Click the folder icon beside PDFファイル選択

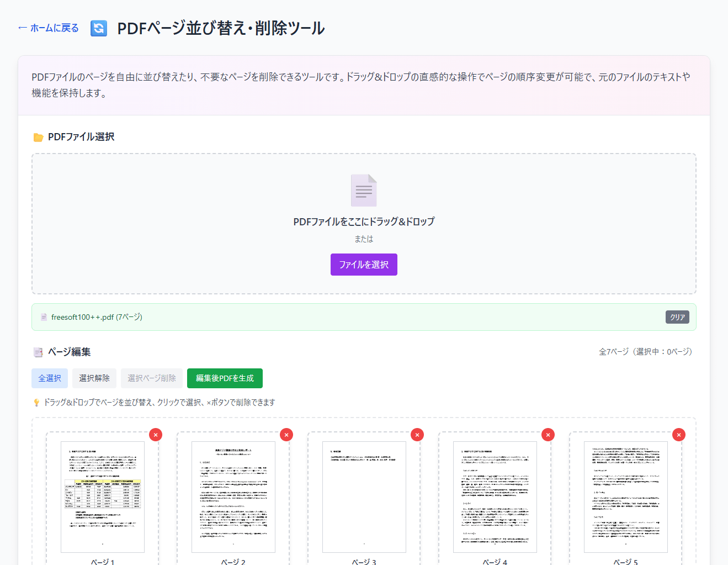point(38,137)
